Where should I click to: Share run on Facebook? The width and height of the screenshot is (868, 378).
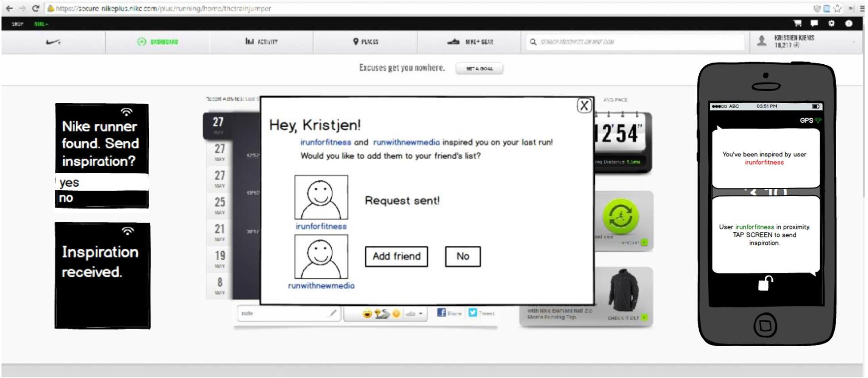point(449,313)
